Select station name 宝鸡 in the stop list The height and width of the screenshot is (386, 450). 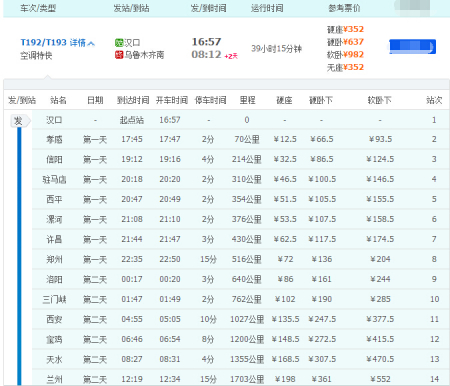click(x=54, y=339)
